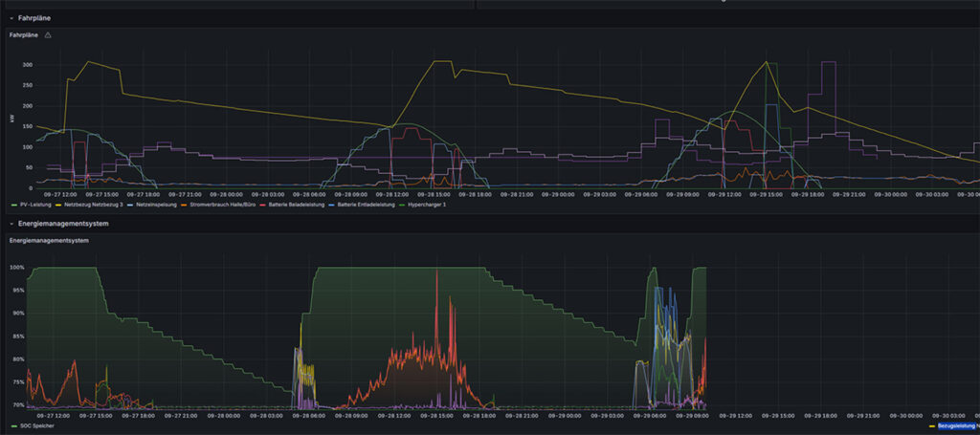Click the green swatch beside SOC Speicher
The image size is (980, 435).
pyautogui.click(x=12, y=425)
